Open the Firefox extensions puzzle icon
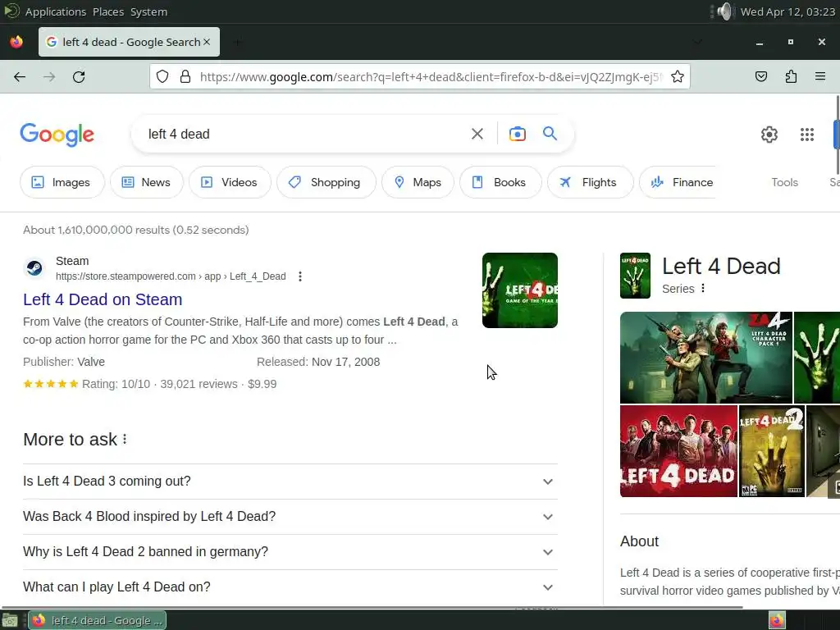The height and width of the screenshot is (630, 840). 792,76
